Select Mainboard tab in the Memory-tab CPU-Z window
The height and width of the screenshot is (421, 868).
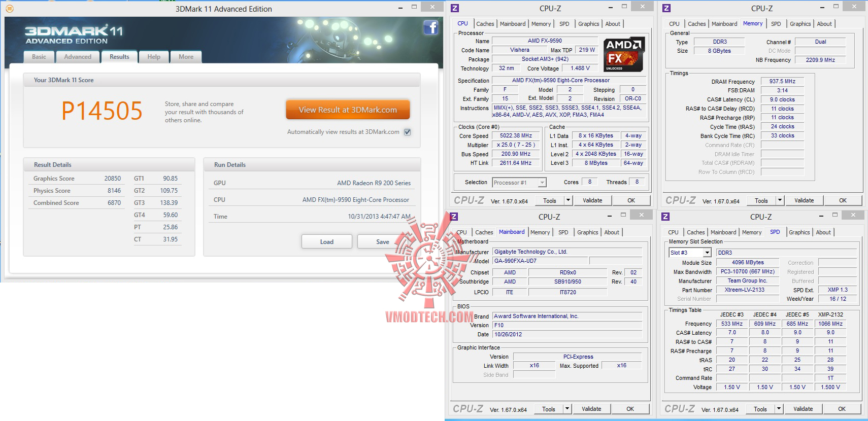click(x=724, y=24)
